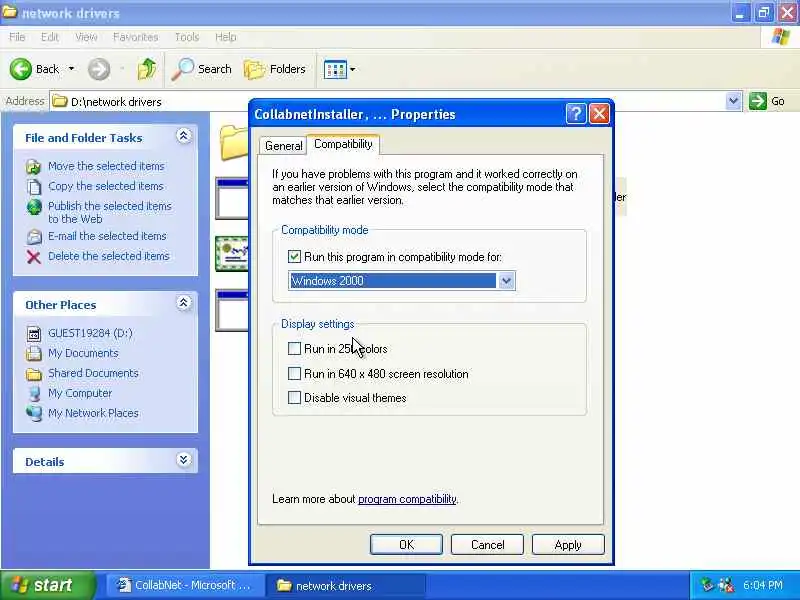800x600 pixels.
Task: Click the red X delete icon
Action: (x=34, y=257)
